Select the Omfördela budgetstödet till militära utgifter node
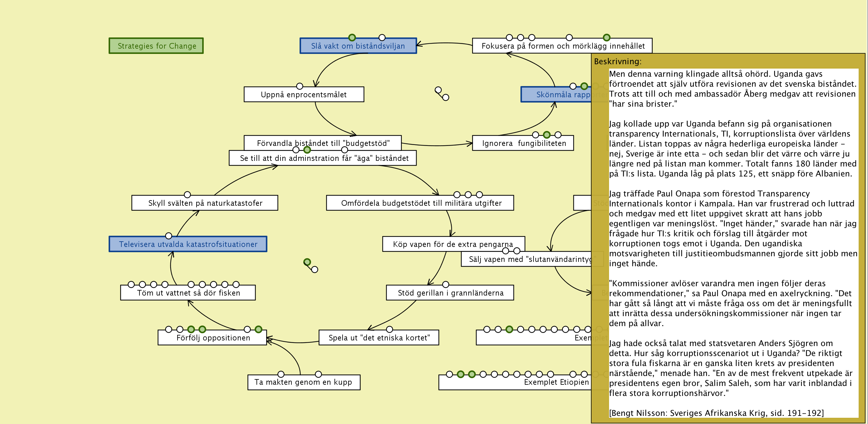 420,203
